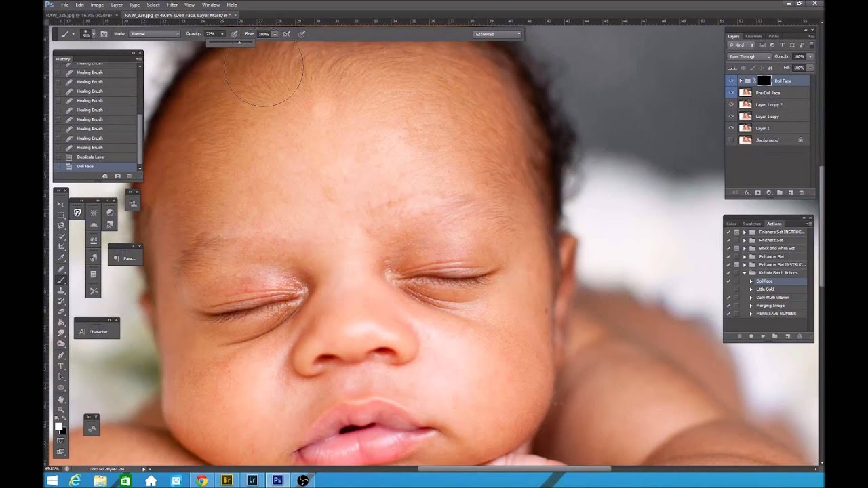The width and height of the screenshot is (868, 488).
Task: Delete the action with Actions trash icon
Action: coord(800,336)
